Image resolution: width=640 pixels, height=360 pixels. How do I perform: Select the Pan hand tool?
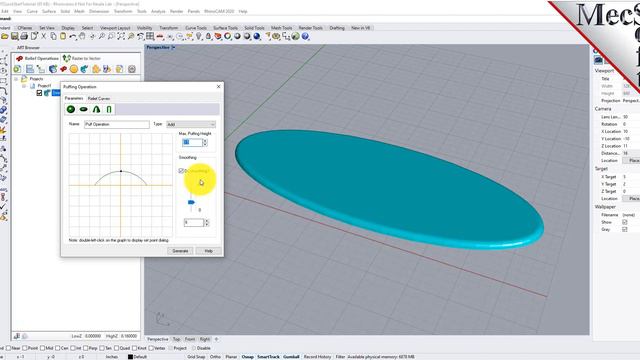click(x=82, y=36)
